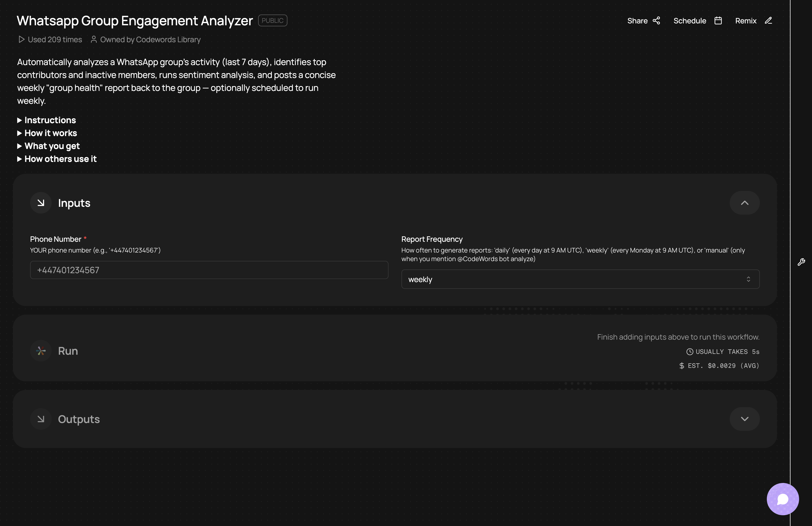Click Owned by Codewords Library
This screenshot has width=812, height=526.
(150, 40)
